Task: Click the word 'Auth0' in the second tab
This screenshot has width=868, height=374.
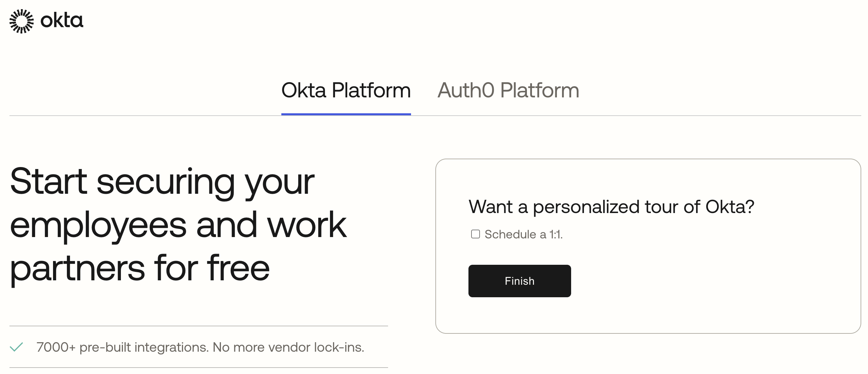Action: point(466,90)
